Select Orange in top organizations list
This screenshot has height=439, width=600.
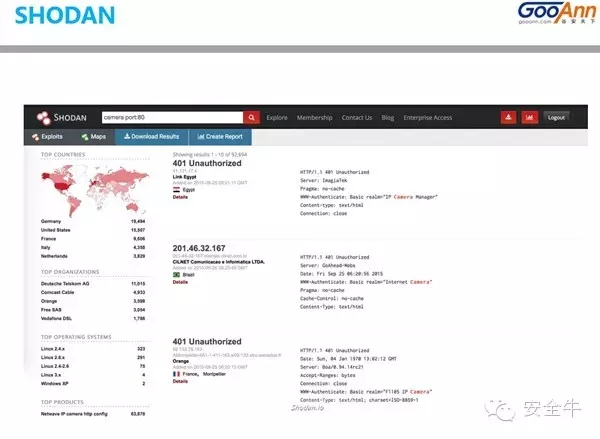pyautogui.click(x=93, y=301)
